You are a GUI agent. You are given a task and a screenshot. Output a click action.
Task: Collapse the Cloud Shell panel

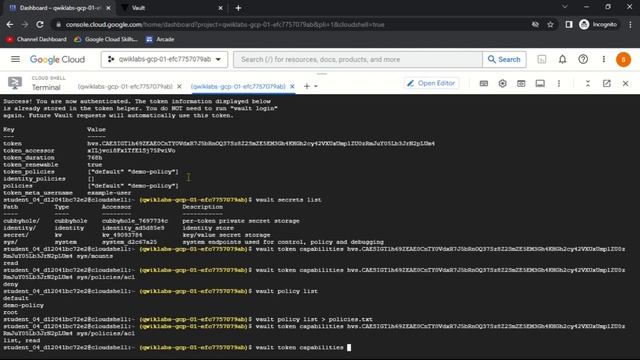[588, 83]
